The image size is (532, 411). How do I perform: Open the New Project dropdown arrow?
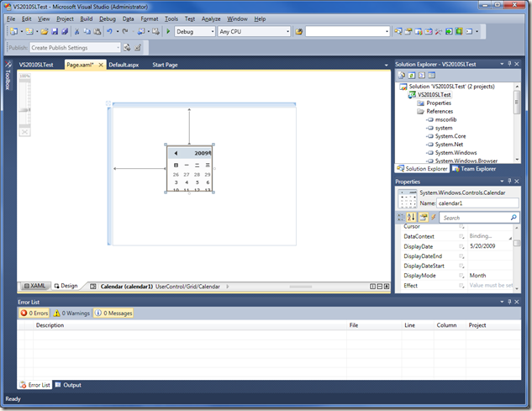[21, 32]
